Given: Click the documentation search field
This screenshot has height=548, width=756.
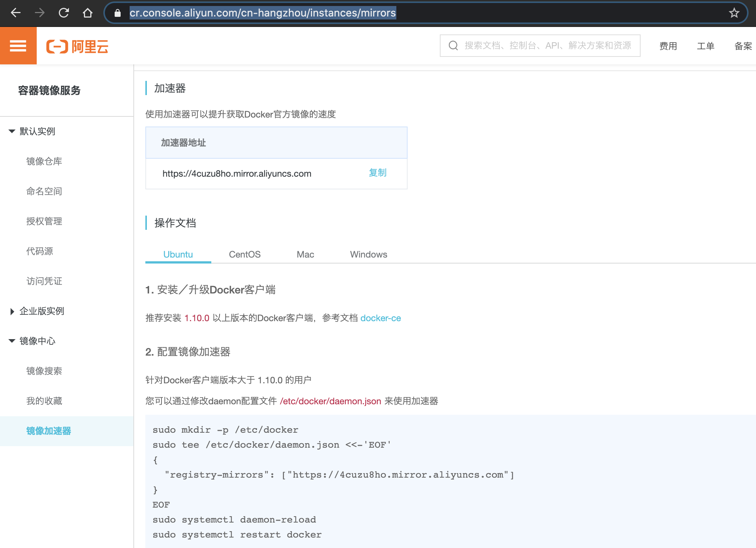Looking at the screenshot, I should (540, 46).
